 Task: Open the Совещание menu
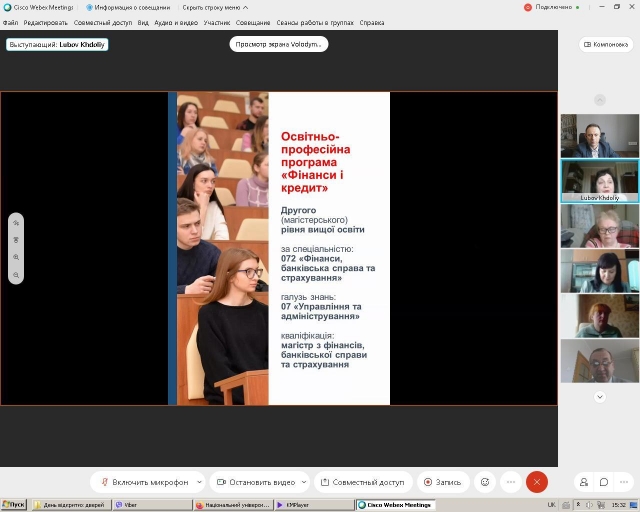tap(253, 22)
